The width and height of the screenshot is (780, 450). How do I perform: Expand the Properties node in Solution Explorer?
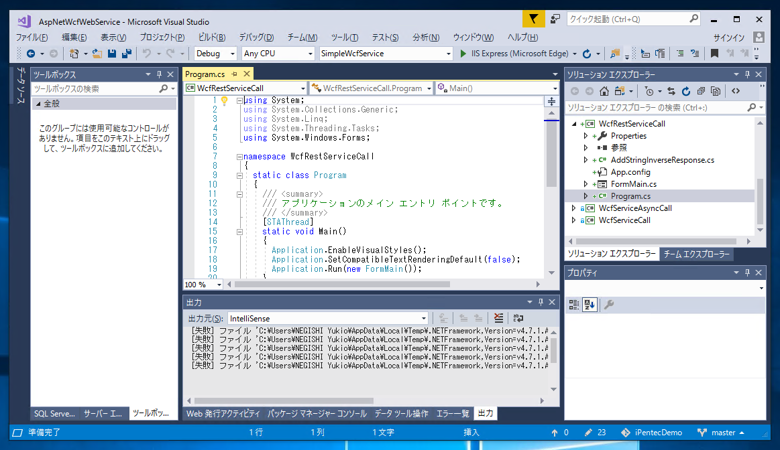[x=585, y=136]
